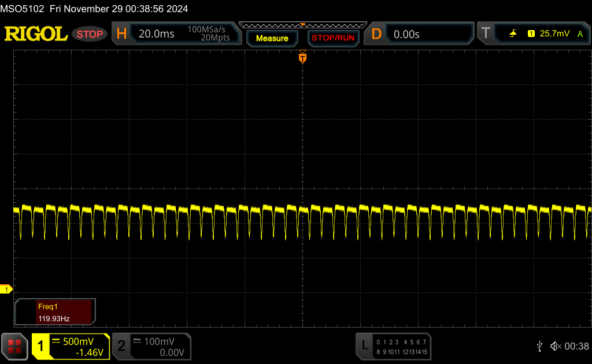
Task: Select the orange H horizontal timebase icon
Action: pos(121,34)
